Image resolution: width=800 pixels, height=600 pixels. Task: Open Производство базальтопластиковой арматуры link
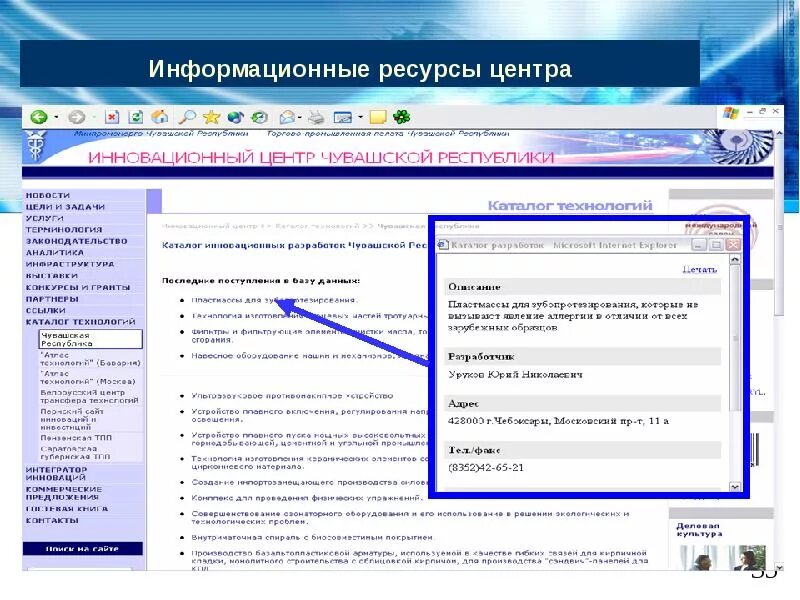tap(419, 561)
